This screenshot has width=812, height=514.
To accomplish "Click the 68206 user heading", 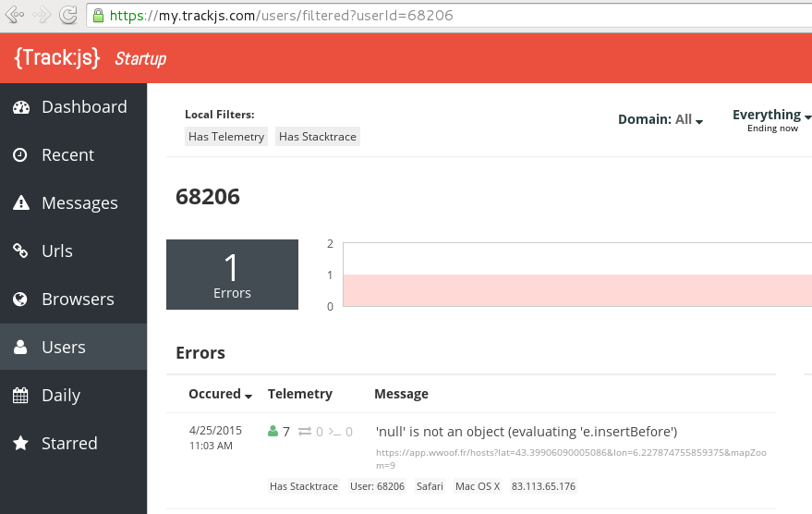I will tap(208, 197).
